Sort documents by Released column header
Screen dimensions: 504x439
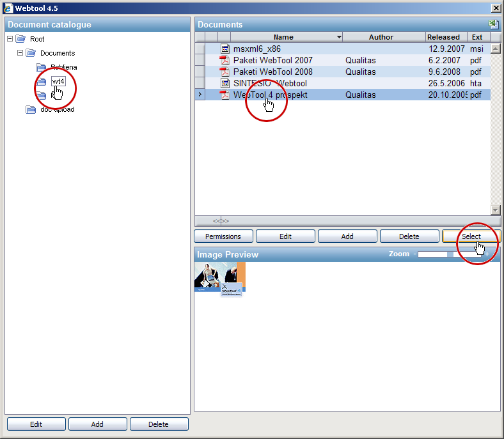(443, 37)
